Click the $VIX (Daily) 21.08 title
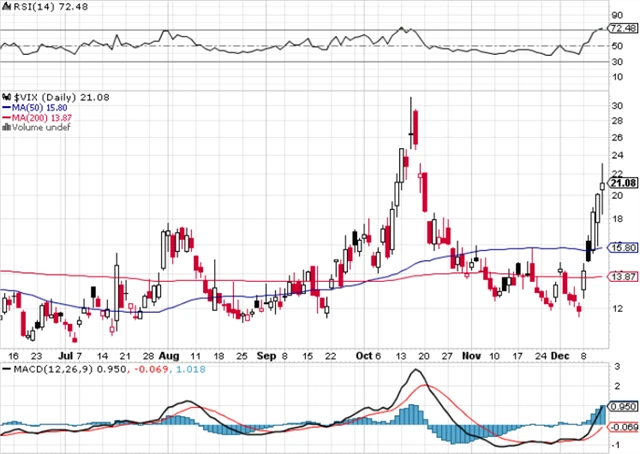Viewport: 640px width, 454px height. click(x=54, y=96)
